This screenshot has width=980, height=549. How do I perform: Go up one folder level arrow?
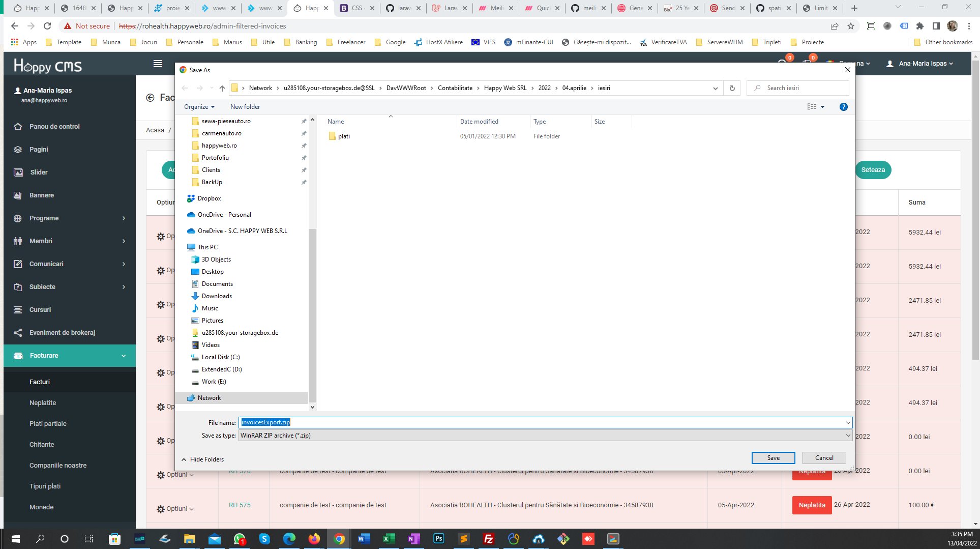click(x=222, y=88)
